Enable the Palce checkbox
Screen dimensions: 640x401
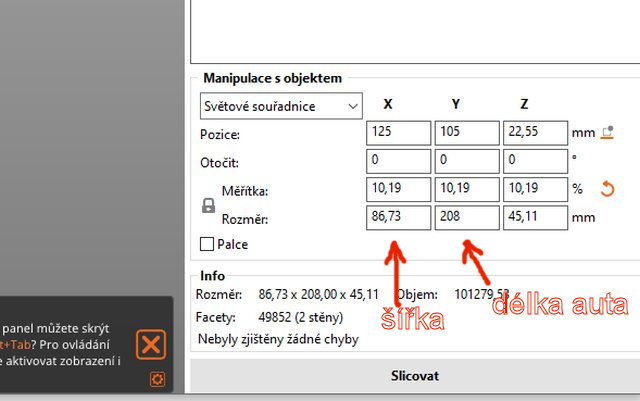(x=207, y=244)
